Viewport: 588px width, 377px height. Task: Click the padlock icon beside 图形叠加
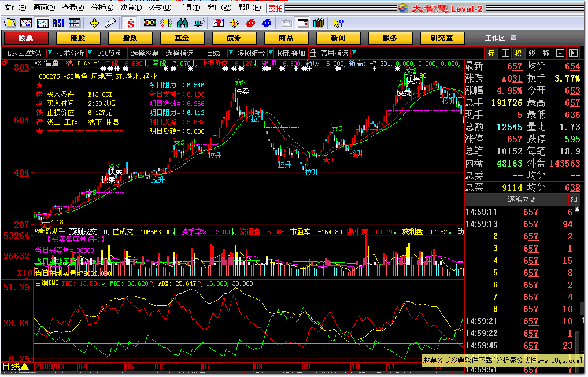click(313, 53)
